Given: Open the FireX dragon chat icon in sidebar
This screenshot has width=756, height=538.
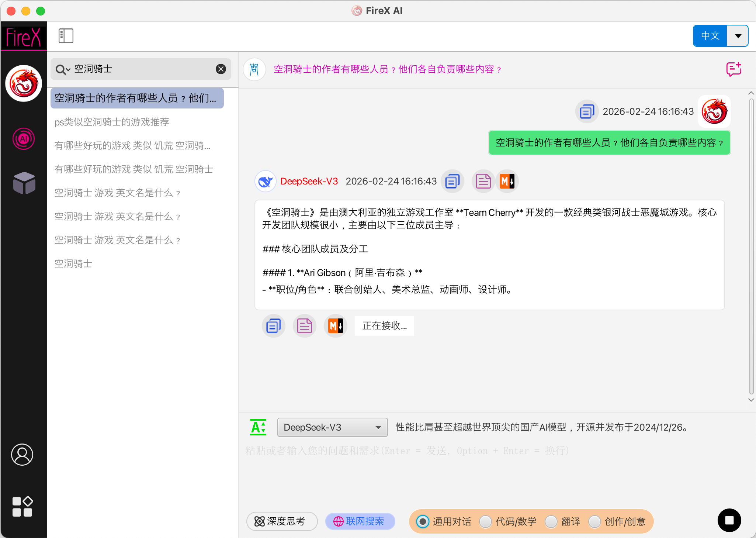Looking at the screenshot, I should [23, 83].
